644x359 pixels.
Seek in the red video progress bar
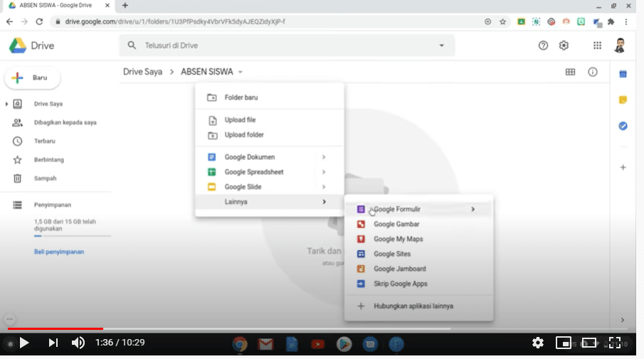[56, 328]
